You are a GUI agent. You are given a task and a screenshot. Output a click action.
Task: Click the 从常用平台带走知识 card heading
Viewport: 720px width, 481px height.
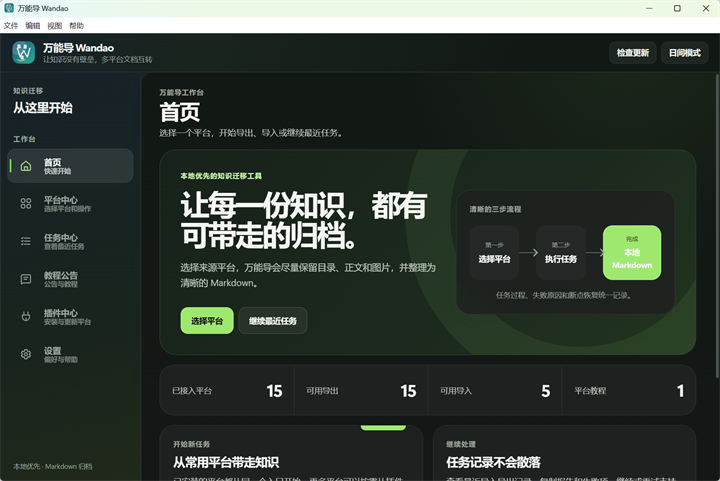click(x=226, y=462)
